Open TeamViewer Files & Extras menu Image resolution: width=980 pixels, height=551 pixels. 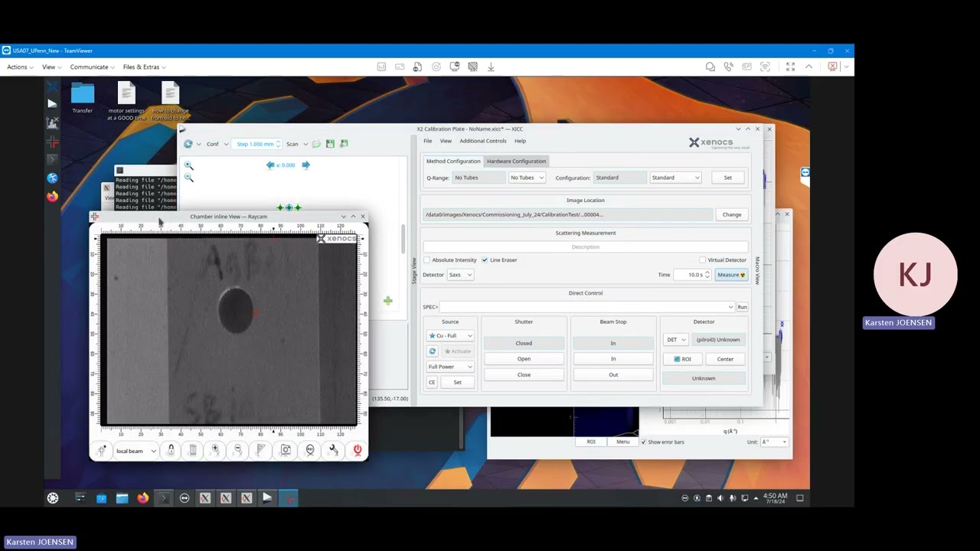pyautogui.click(x=144, y=67)
